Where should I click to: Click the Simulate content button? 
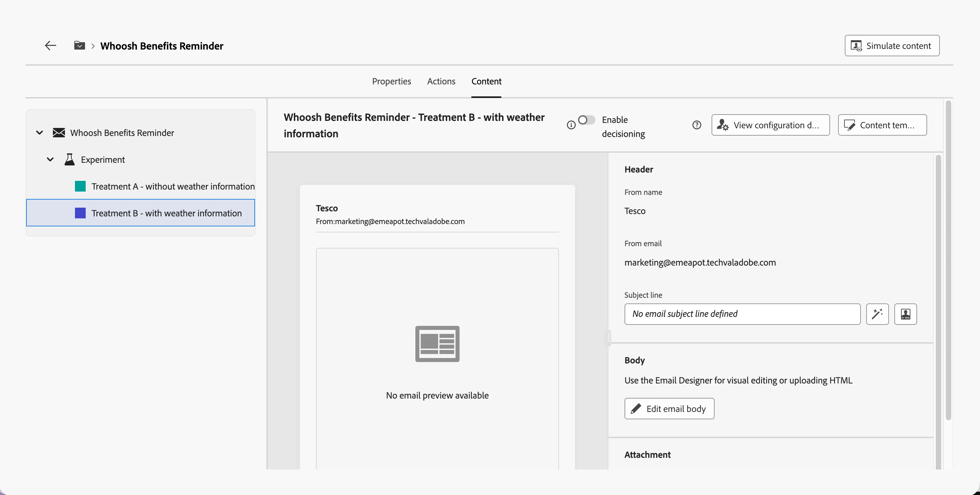pyautogui.click(x=892, y=46)
